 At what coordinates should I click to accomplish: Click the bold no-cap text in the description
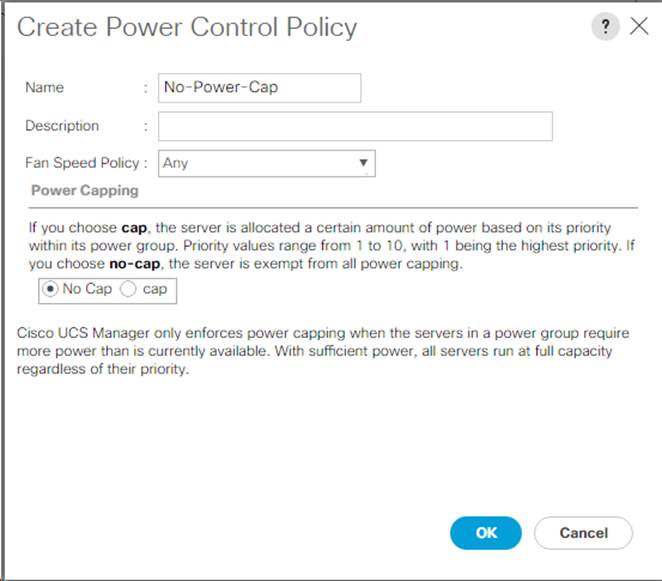[x=131, y=263]
